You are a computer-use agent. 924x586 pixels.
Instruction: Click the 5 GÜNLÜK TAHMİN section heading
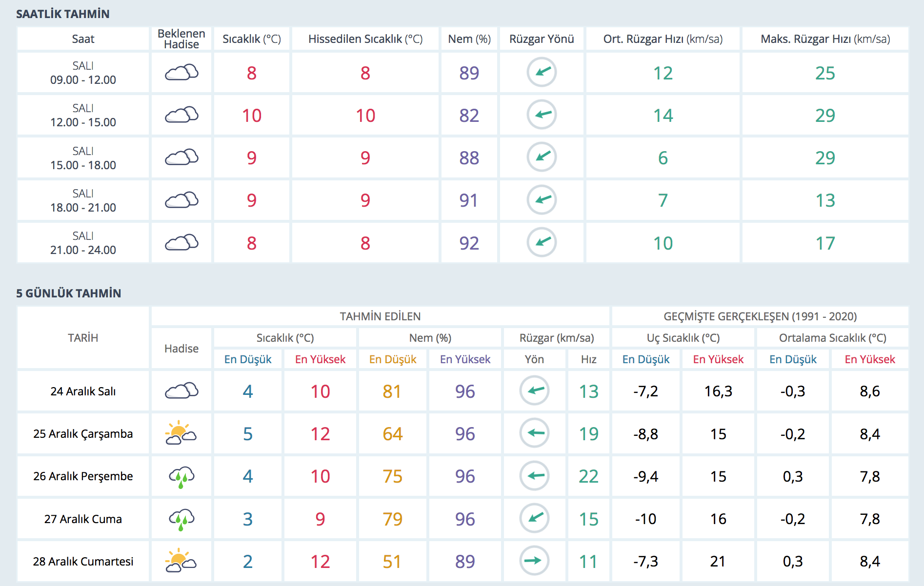click(x=69, y=293)
